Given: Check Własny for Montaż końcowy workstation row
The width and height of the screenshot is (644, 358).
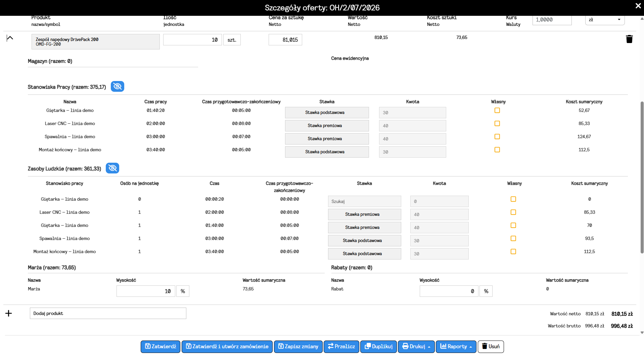Looking at the screenshot, I should coord(497,150).
